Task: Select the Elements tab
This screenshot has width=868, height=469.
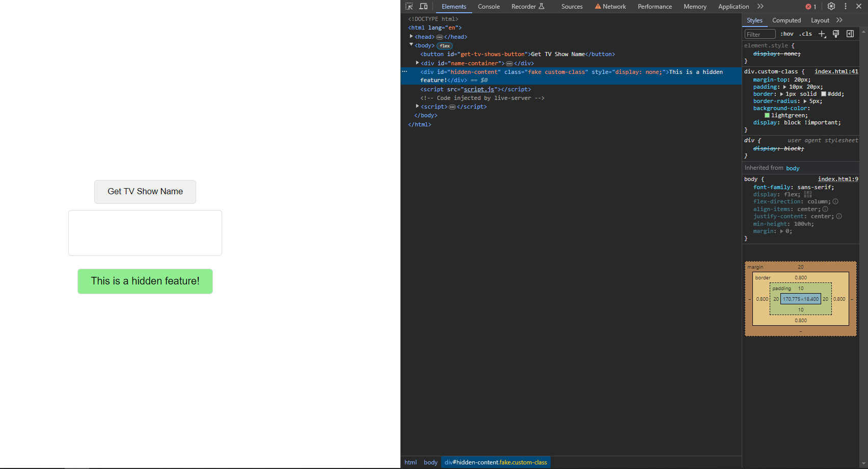Action: pyautogui.click(x=454, y=7)
